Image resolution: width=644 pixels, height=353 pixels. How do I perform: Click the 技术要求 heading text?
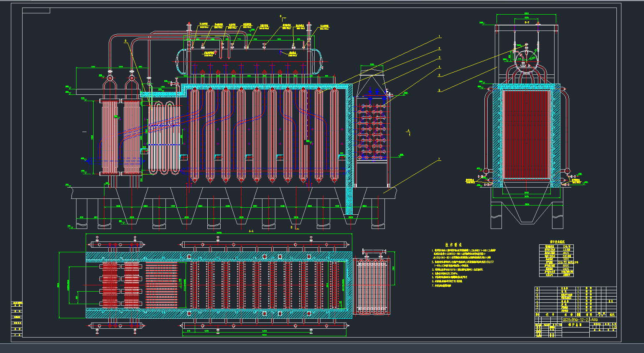point(453,245)
